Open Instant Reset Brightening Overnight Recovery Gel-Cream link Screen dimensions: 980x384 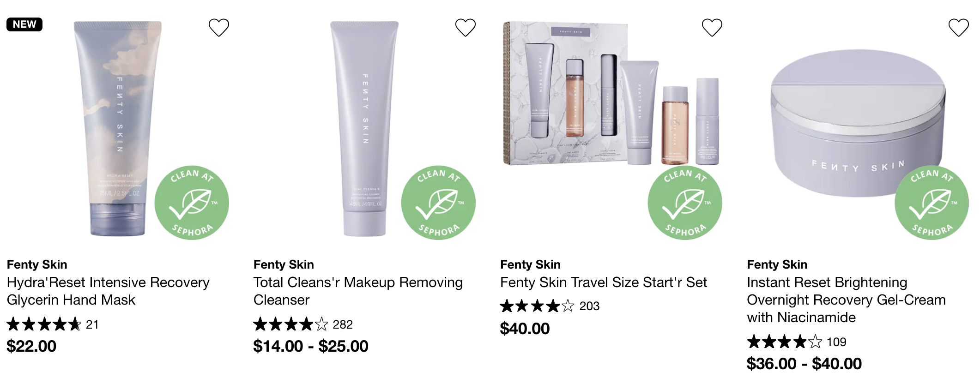click(846, 300)
